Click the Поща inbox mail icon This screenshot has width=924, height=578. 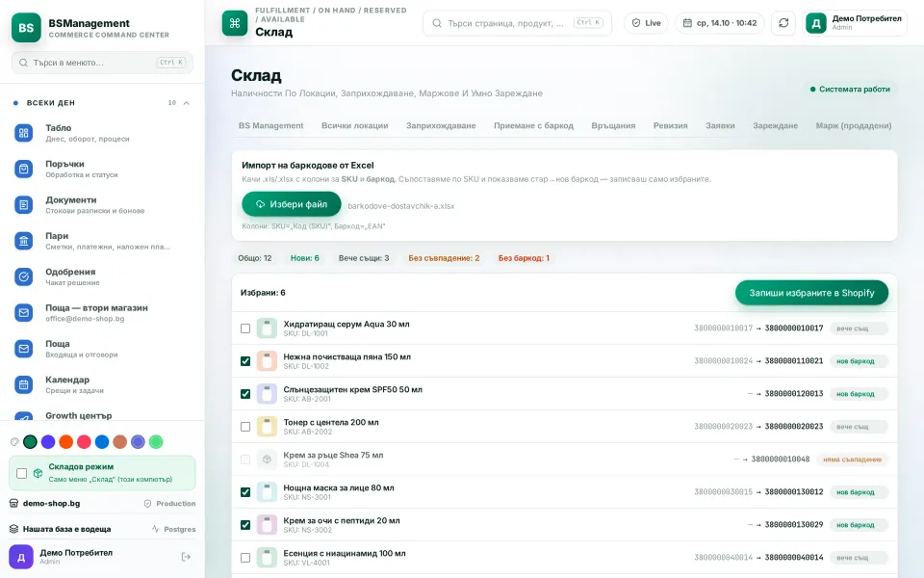click(x=23, y=349)
